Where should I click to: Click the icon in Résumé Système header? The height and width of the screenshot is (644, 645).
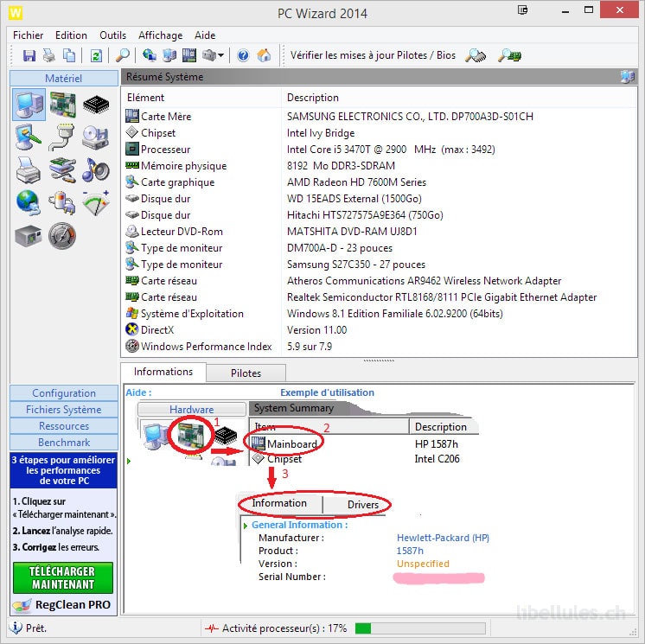(628, 76)
